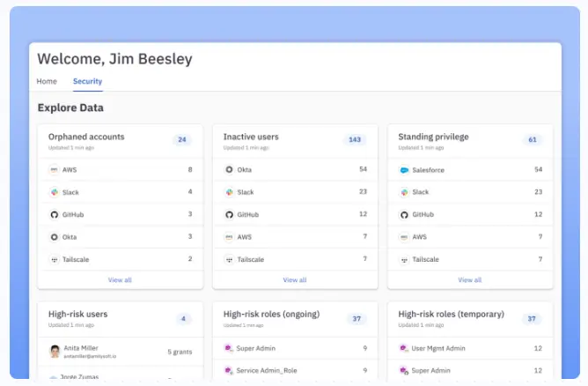This screenshot has width=588, height=386.
Task: Click the Salesforce icon in Standing privilege
Action: pyautogui.click(x=404, y=169)
